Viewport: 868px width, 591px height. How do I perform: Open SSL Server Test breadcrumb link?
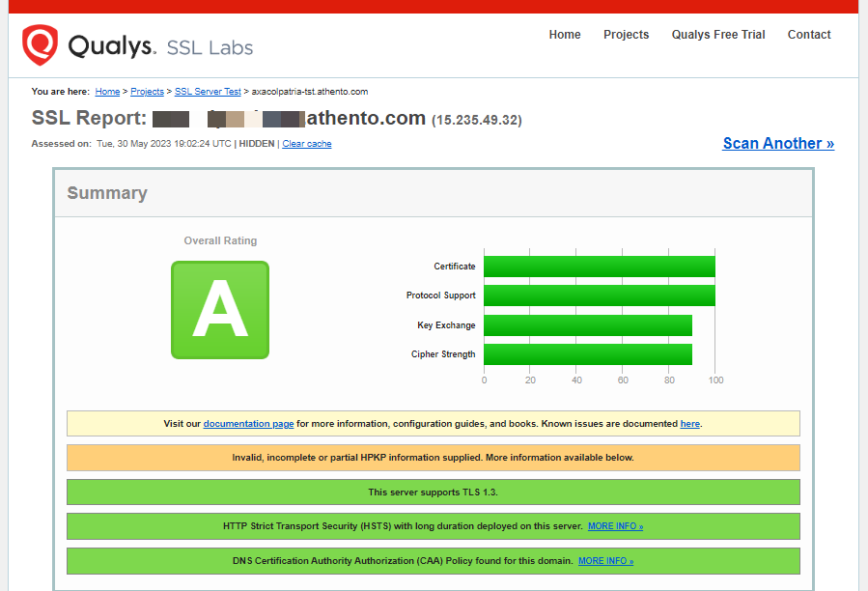pos(208,92)
